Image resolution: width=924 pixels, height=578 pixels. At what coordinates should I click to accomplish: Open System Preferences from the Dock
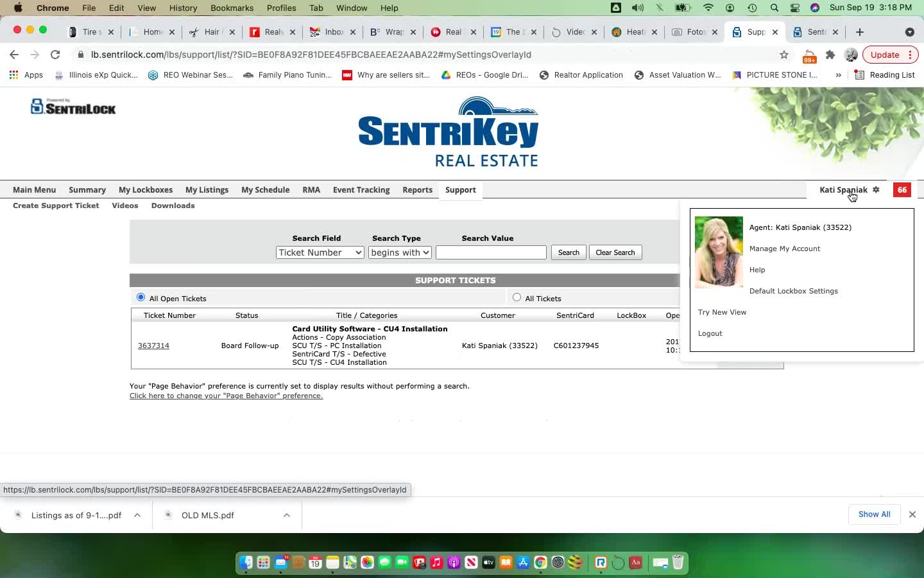click(558, 563)
